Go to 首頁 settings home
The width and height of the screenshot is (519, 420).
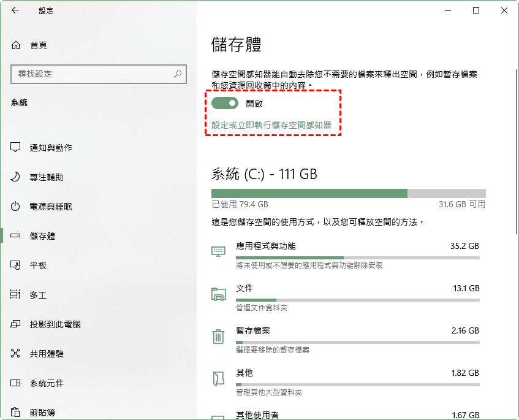click(x=39, y=45)
